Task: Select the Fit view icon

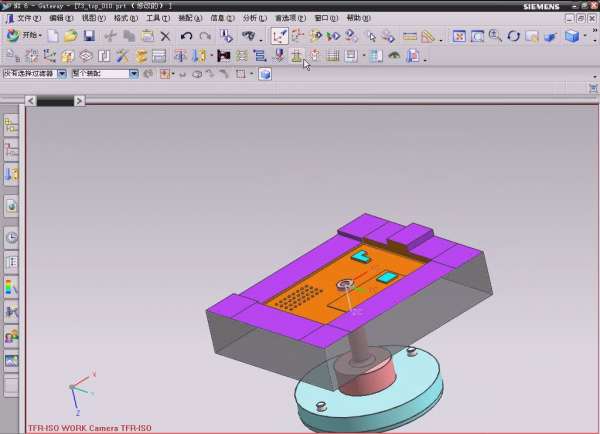Action: click(459, 36)
